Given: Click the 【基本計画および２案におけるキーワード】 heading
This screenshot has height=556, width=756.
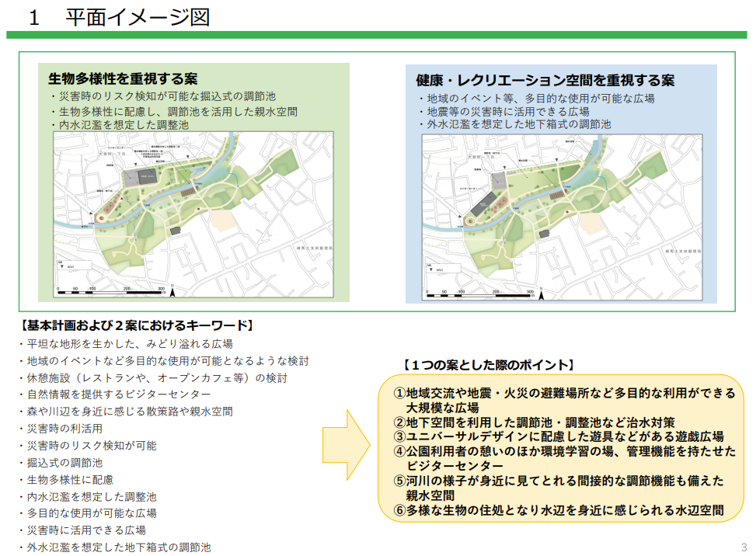Looking at the screenshot, I should pos(136,325).
